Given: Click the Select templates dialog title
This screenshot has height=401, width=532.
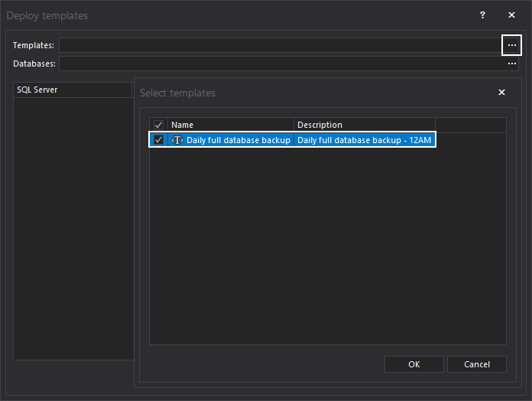Looking at the screenshot, I should point(177,93).
